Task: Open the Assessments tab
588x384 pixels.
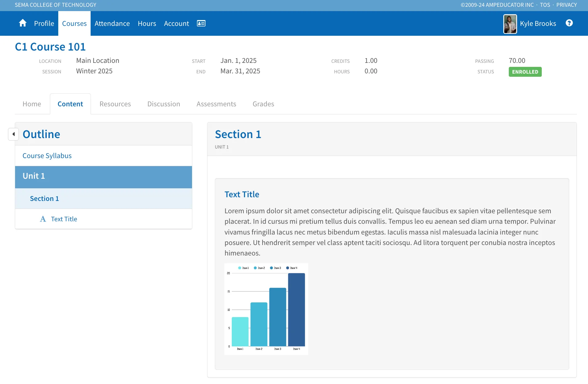Action: pos(216,104)
